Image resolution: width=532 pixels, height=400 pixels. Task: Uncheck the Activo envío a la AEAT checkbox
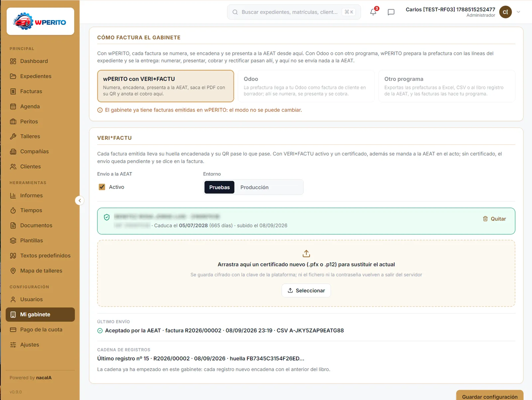[102, 187]
